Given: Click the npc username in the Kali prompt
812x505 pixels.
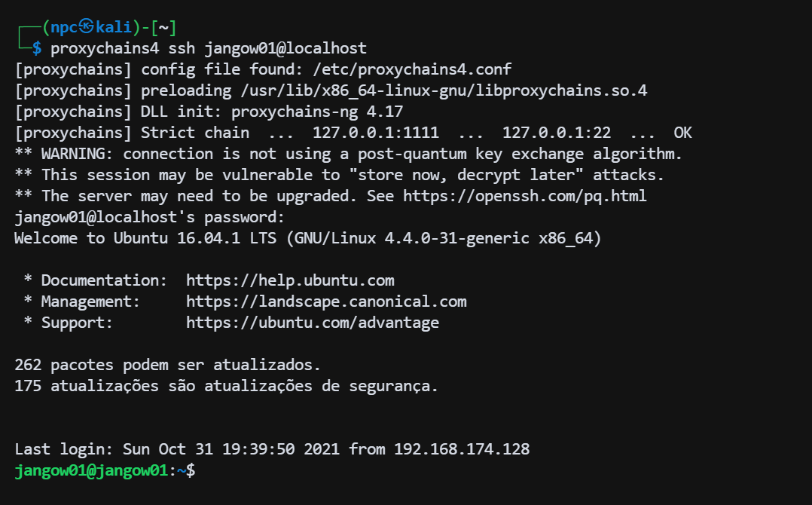Looking at the screenshot, I should [63, 28].
